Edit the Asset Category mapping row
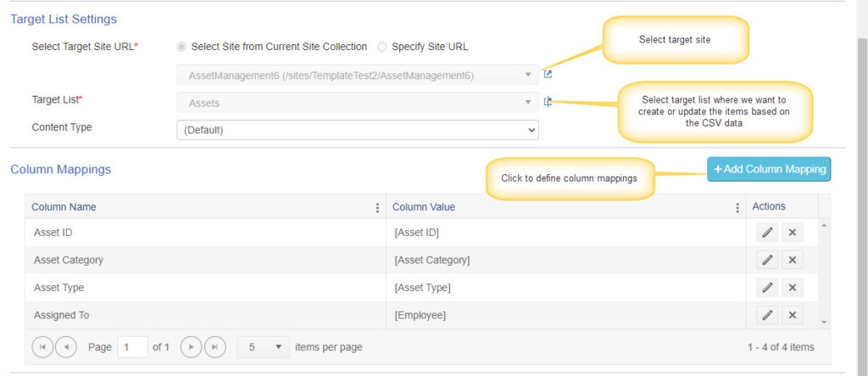868x376 pixels. 766,260
